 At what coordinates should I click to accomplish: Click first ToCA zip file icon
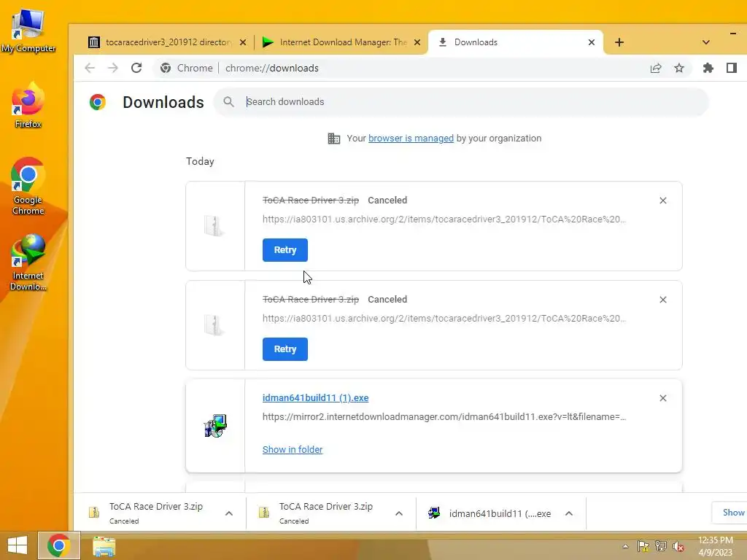coord(214,226)
